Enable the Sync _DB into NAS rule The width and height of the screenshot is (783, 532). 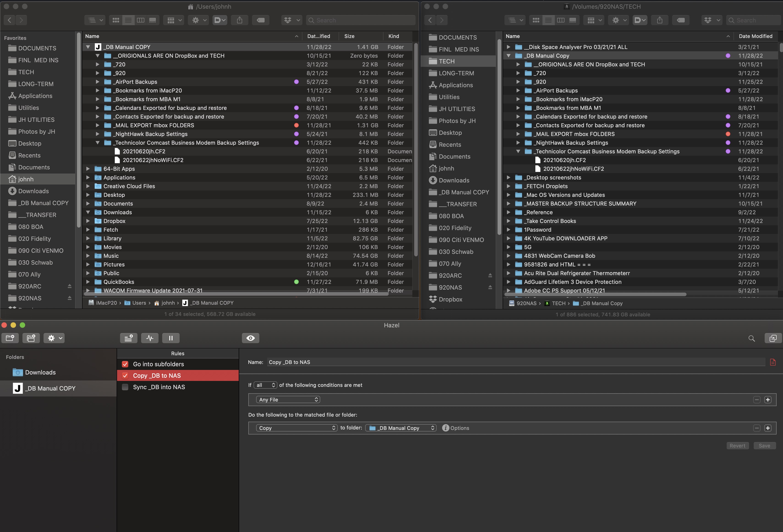(125, 387)
